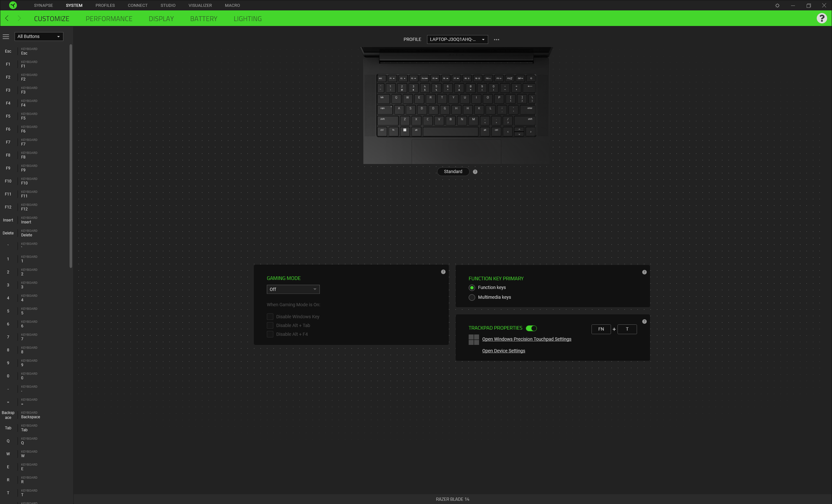Image resolution: width=832 pixels, height=504 pixels.
Task: Open the settings gear icon
Action: (777, 6)
